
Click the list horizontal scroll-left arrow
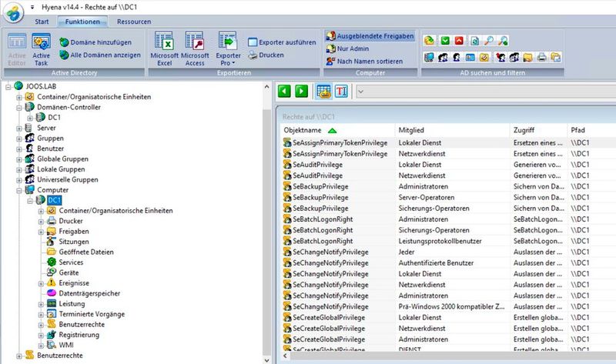click(x=285, y=356)
